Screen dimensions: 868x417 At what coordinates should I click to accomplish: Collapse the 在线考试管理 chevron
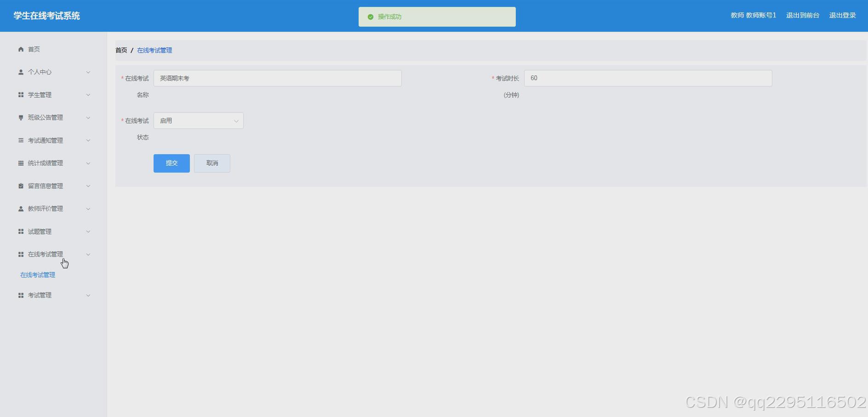tap(88, 254)
